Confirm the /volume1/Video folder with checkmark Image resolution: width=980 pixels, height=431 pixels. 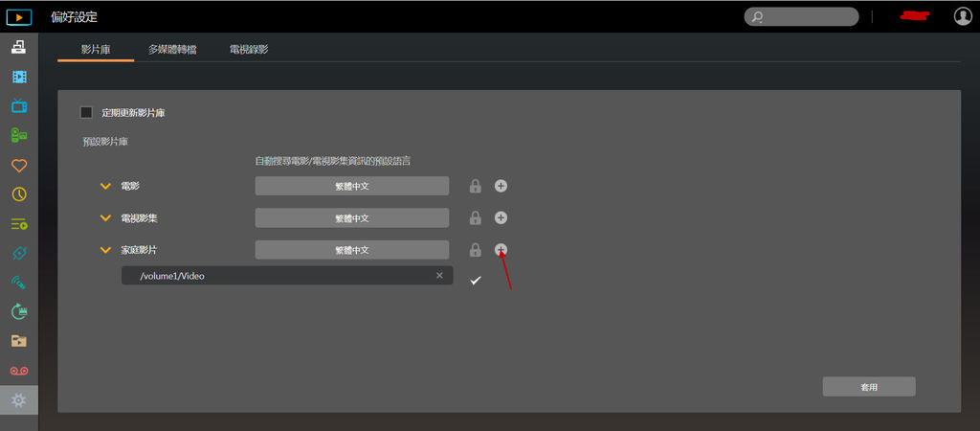[x=476, y=281]
